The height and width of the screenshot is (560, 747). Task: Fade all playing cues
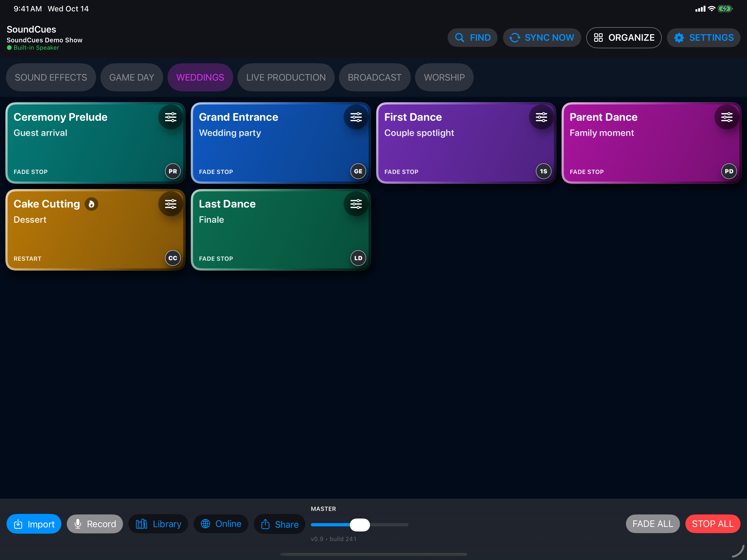653,524
